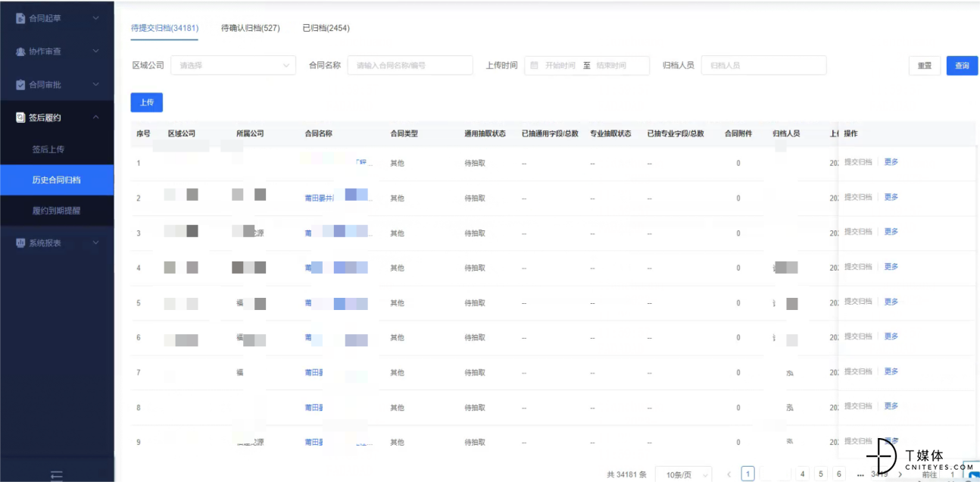The image size is (980, 482).
Task: Go to page 4 in pagination
Action: point(803,474)
